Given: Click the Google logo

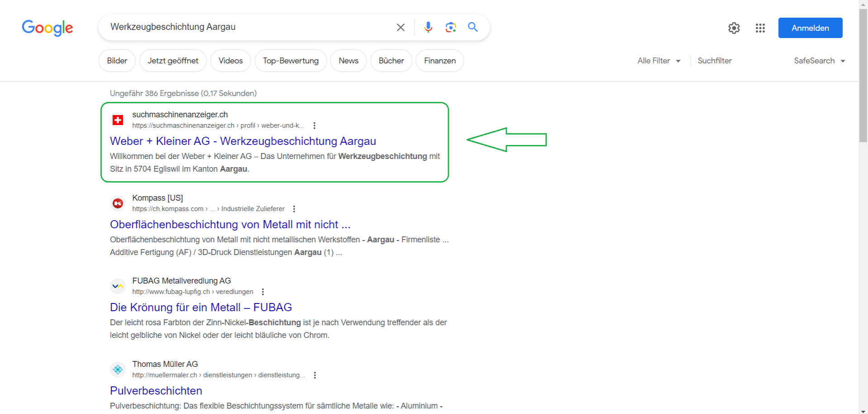Looking at the screenshot, I should coord(48,28).
